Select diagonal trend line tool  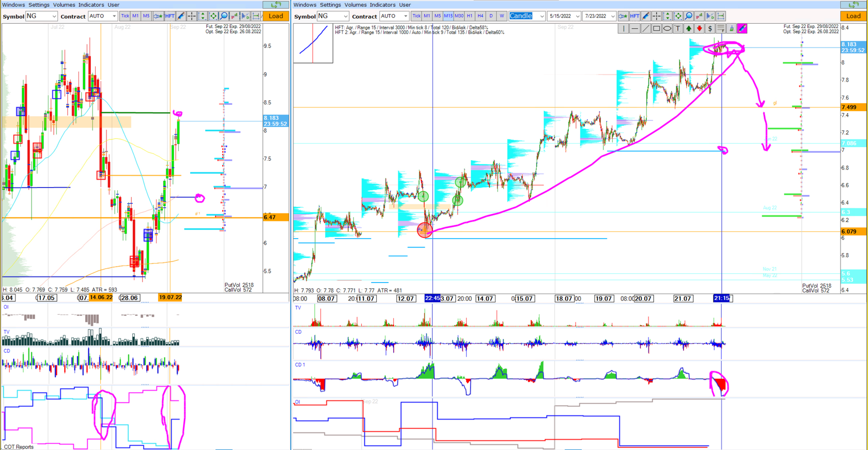645,28
